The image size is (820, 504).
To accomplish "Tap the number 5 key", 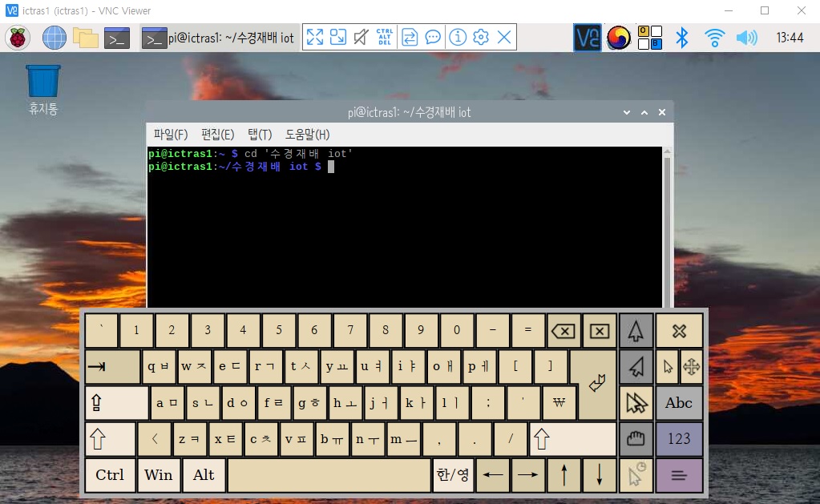I will (x=279, y=330).
